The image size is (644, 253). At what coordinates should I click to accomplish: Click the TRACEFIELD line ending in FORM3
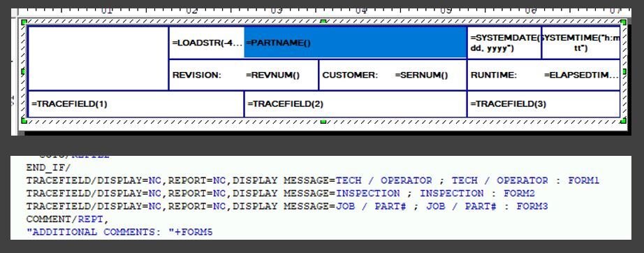pyautogui.click(x=287, y=206)
